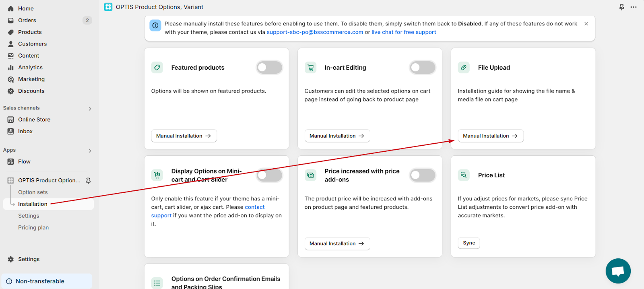
Task: Click the Featured products tag icon
Action: point(157,68)
